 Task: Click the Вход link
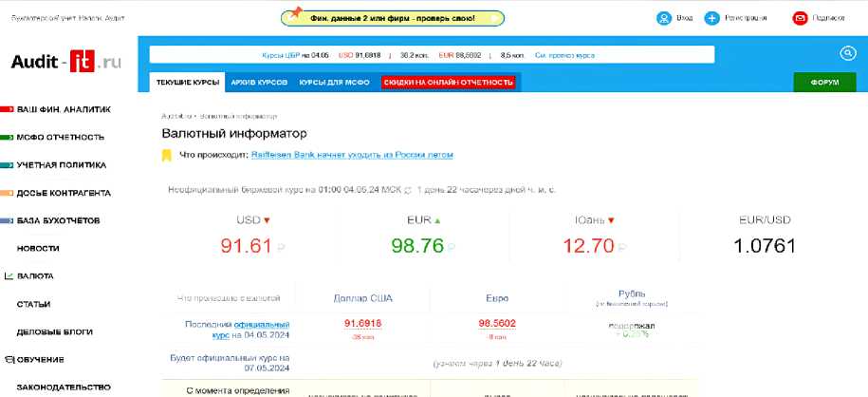pyautogui.click(x=684, y=18)
